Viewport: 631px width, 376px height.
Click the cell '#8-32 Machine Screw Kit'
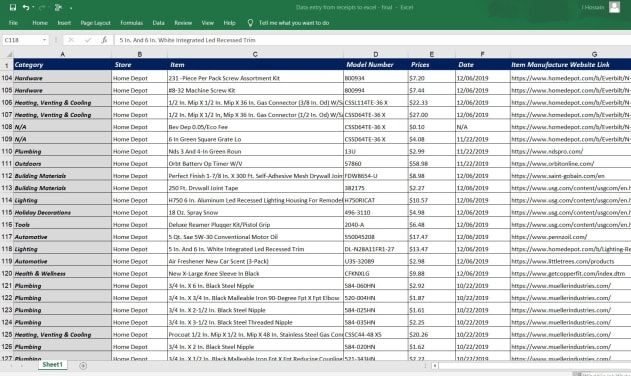pos(255,90)
